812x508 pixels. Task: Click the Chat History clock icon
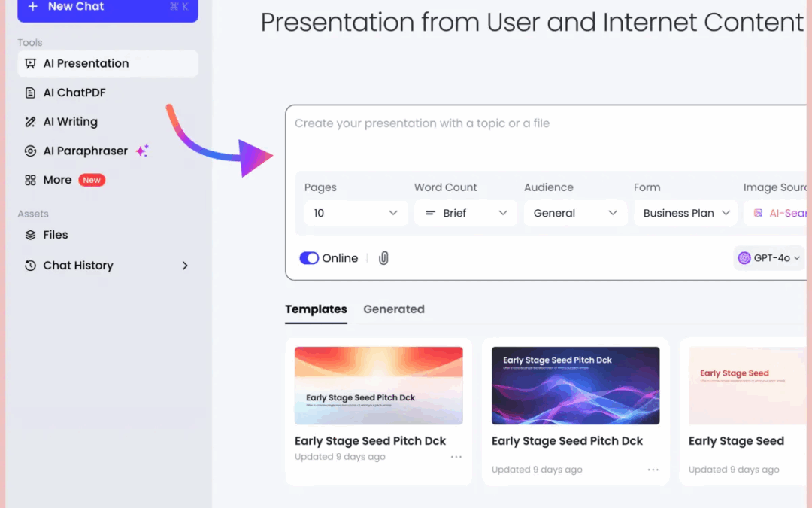[x=30, y=266]
